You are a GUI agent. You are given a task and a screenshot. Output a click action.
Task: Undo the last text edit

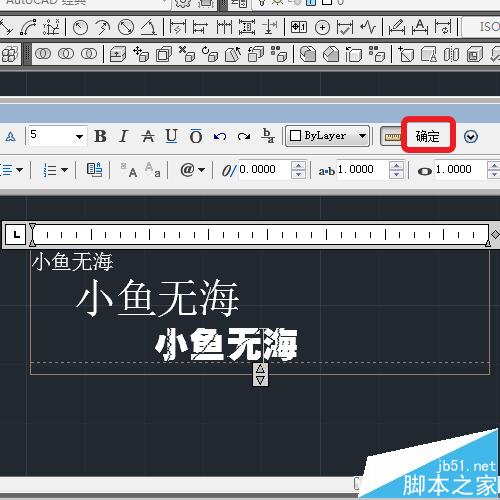[220, 136]
